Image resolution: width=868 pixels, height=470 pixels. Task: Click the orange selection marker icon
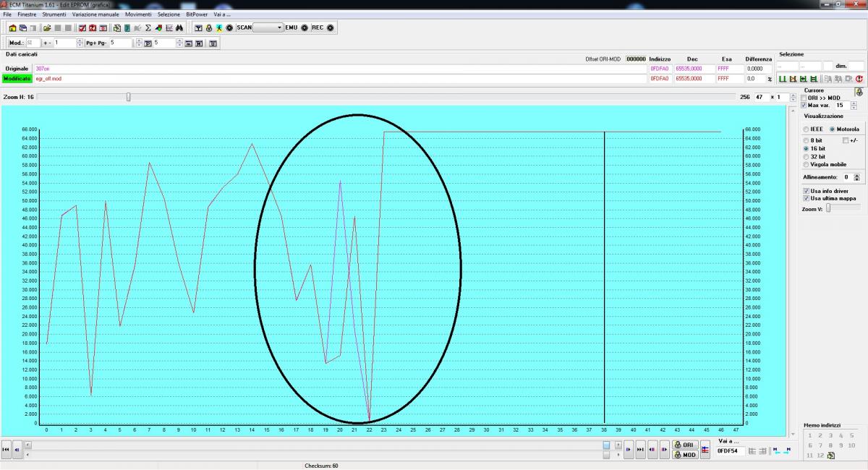tap(793, 78)
